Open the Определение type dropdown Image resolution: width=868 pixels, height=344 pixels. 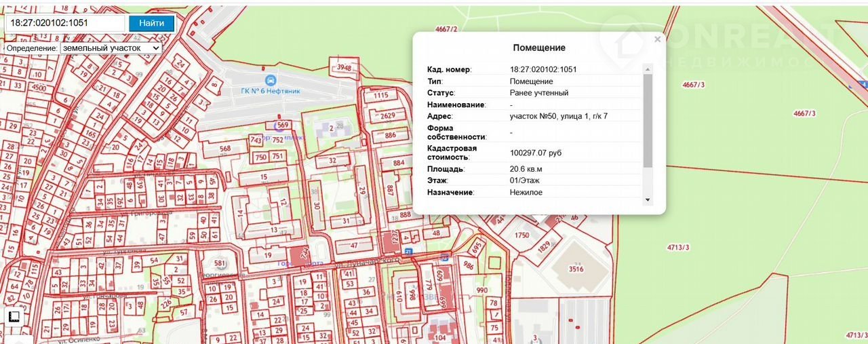click(111, 48)
